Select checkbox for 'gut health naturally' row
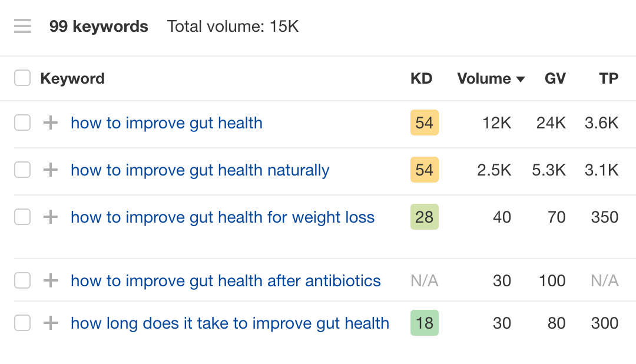Image resolution: width=636 pixels, height=364 pixels. pyautogui.click(x=22, y=170)
